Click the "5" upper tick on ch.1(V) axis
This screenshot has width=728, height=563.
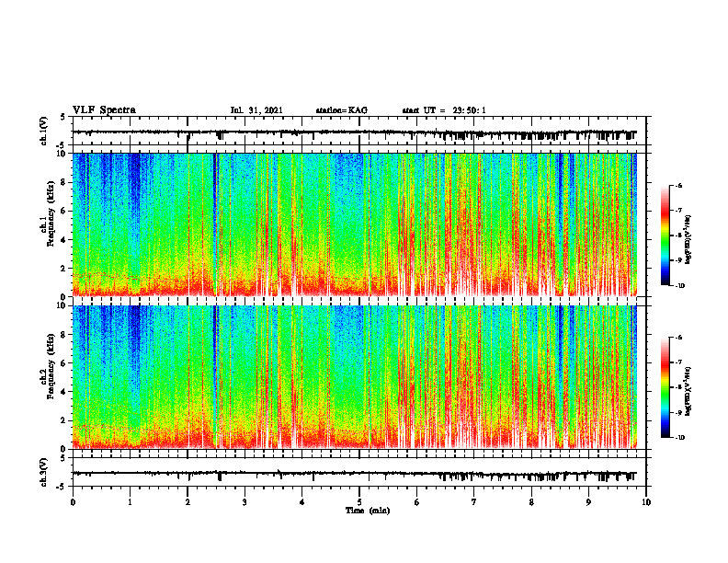coord(63,117)
